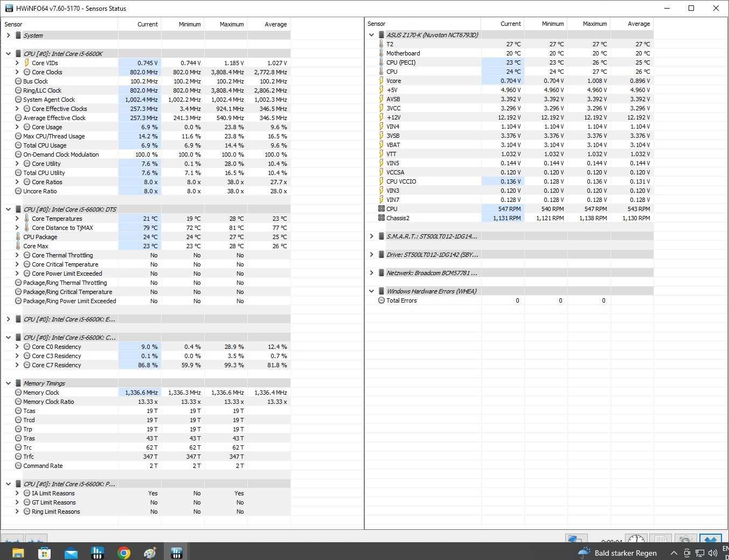Click the clock icon beside Bus Clock
This screenshot has width=729, height=560.
[x=18, y=81]
